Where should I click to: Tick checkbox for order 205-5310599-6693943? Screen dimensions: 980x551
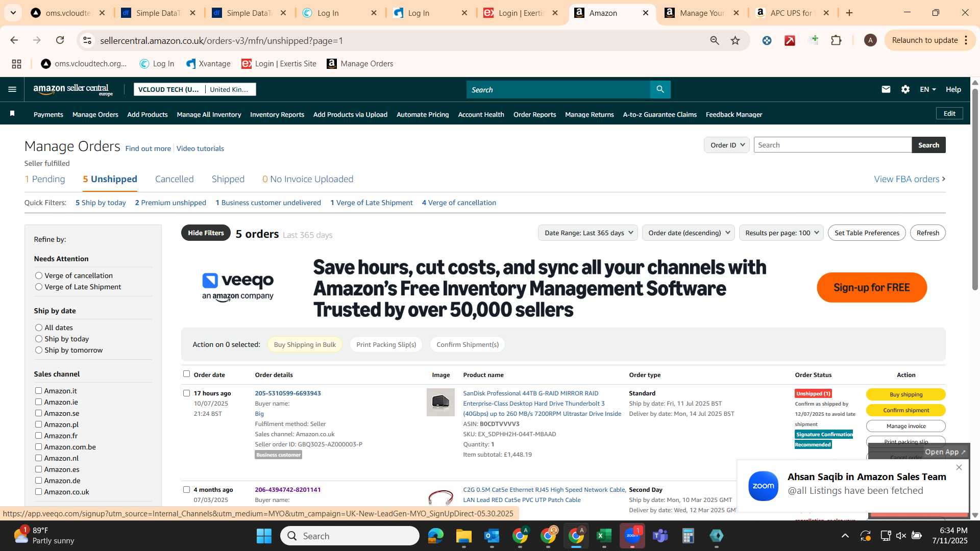pos(186,393)
